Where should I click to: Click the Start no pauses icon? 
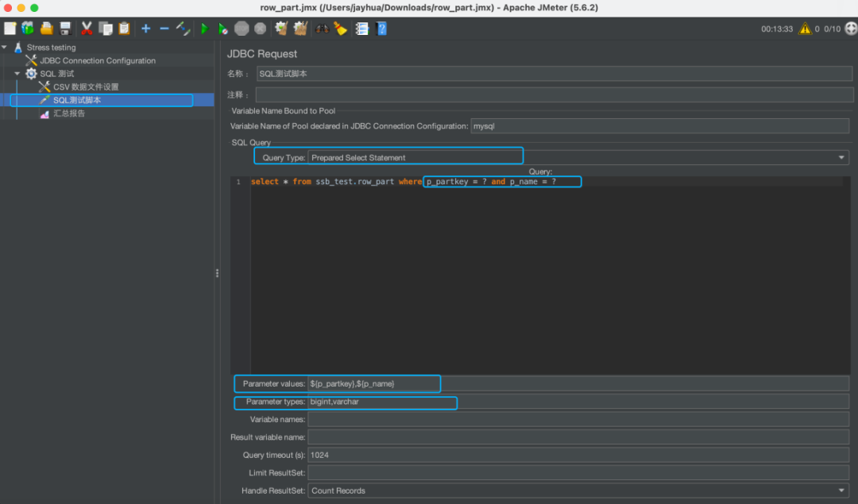click(x=223, y=29)
